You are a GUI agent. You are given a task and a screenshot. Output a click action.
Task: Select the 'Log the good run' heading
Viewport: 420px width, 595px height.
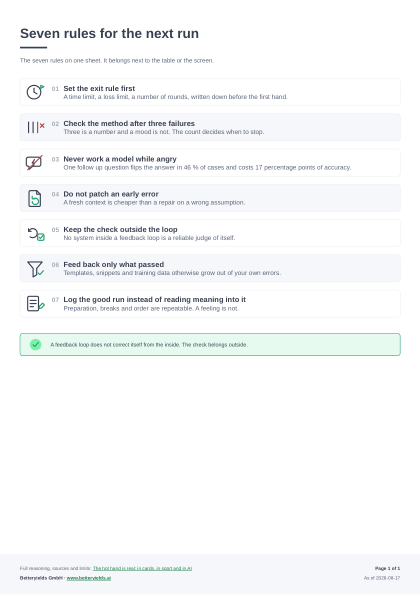(x=154, y=299)
